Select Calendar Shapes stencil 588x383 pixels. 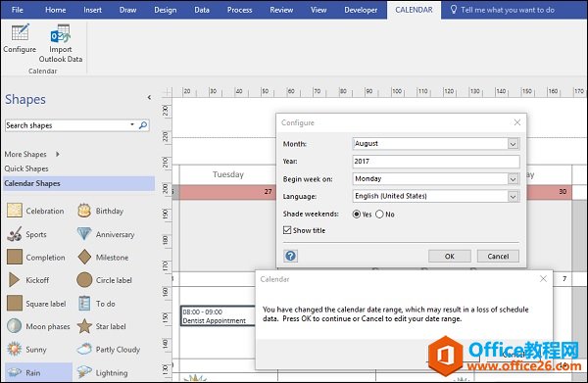(78, 183)
